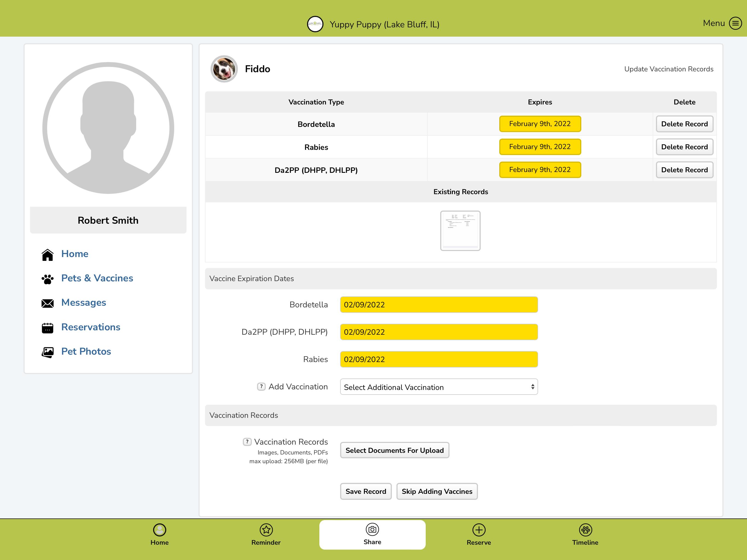
Task: Open the Share camera tab
Action: click(x=372, y=534)
